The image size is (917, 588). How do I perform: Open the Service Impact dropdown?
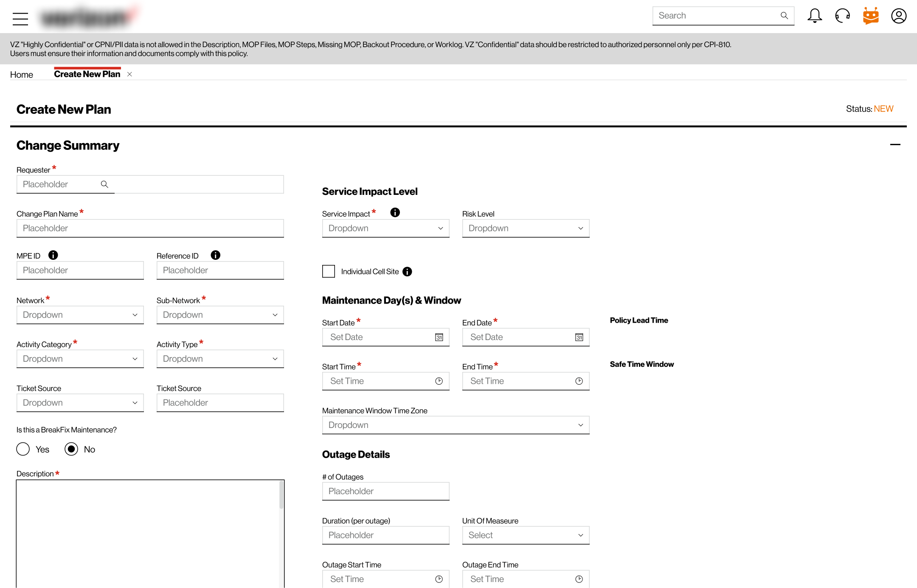386,228
